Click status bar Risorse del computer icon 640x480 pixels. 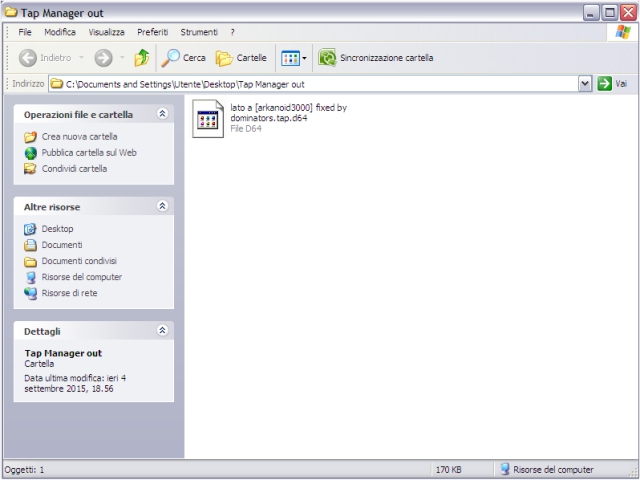point(505,469)
